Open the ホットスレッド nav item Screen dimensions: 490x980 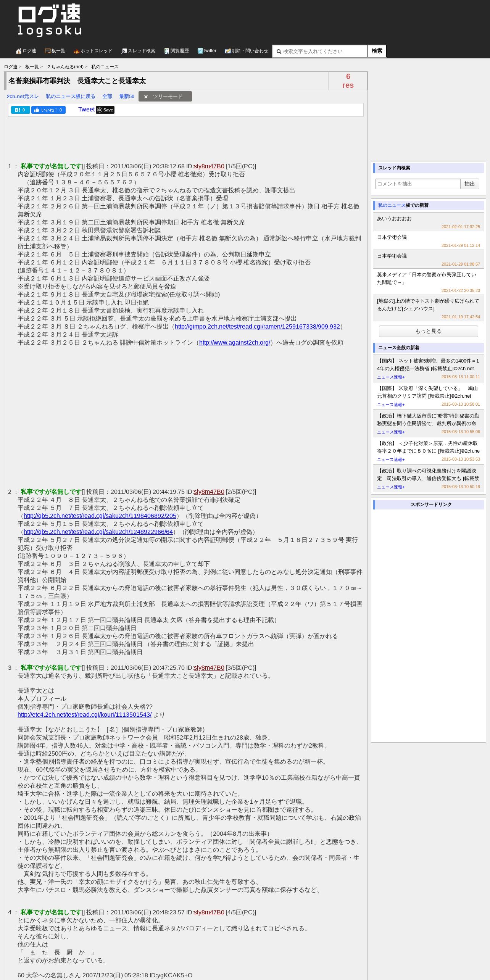[93, 51]
